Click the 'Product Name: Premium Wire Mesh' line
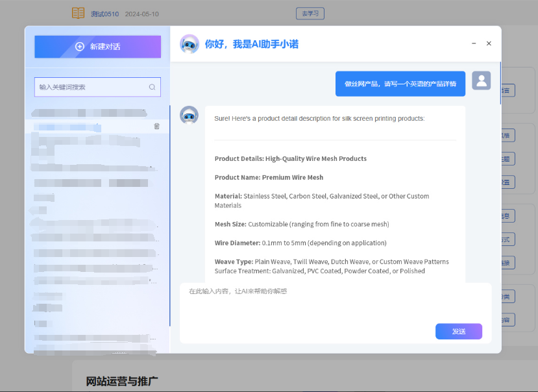The width and height of the screenshot is (538, 392). click(269, 177)
